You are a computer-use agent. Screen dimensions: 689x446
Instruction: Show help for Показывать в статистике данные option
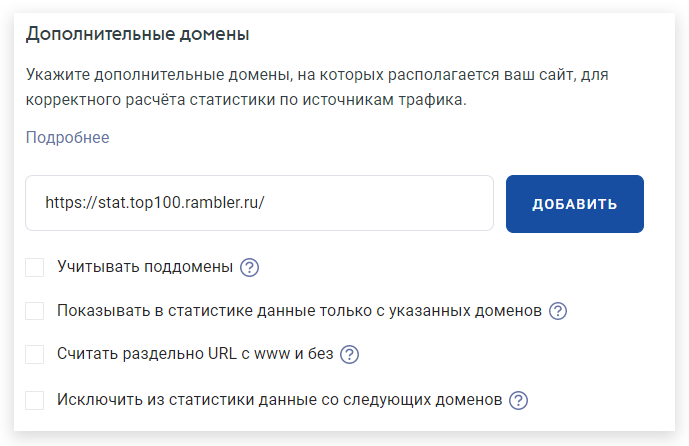pyautogui.click(x=558, y=311)
